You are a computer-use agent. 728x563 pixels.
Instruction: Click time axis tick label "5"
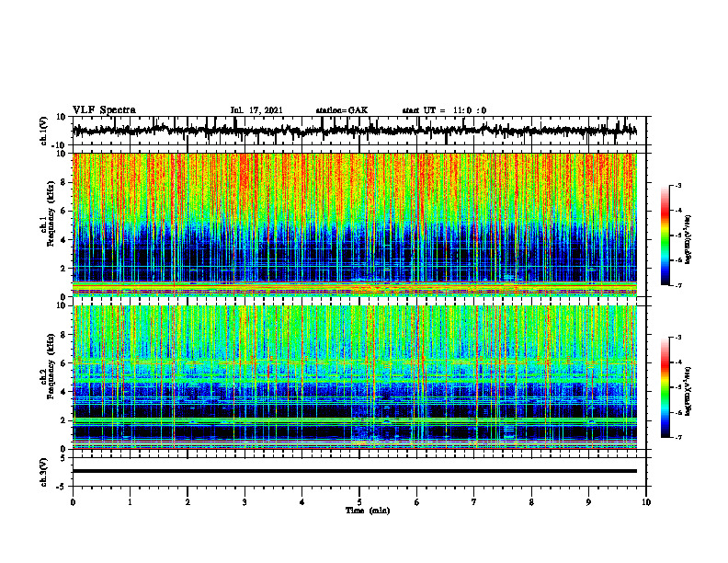(359, 502)
